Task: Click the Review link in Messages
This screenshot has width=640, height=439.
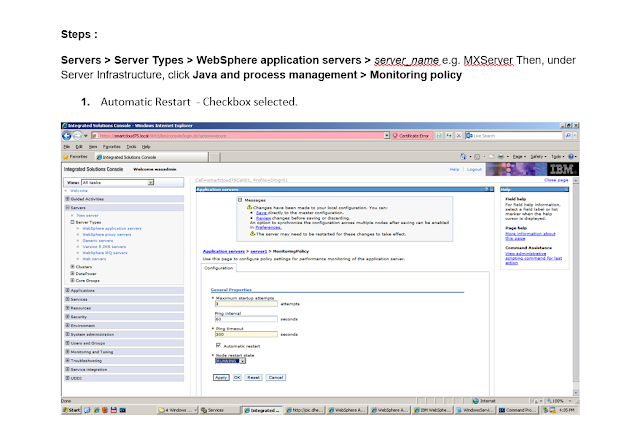Action: (x=263, y=218)
